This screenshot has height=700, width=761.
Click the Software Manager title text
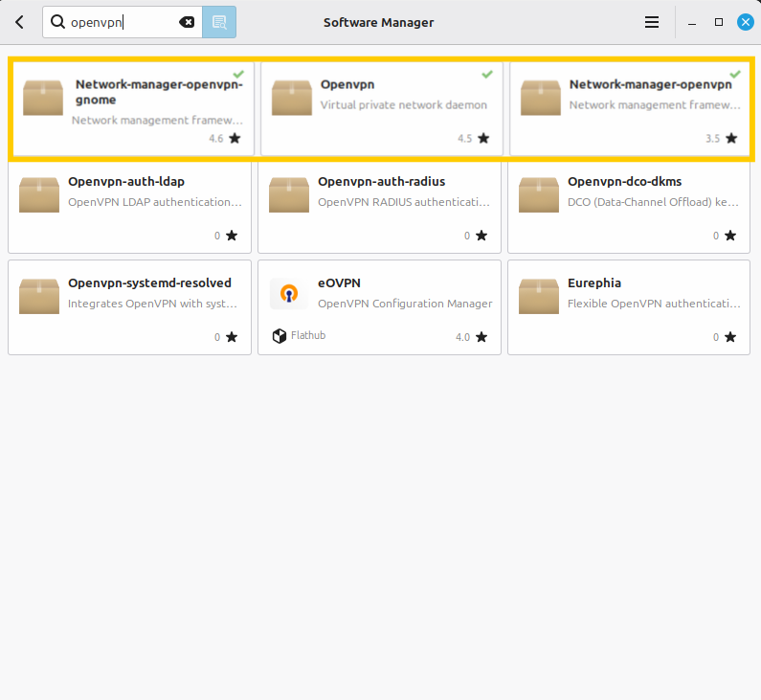pos(378,22)
